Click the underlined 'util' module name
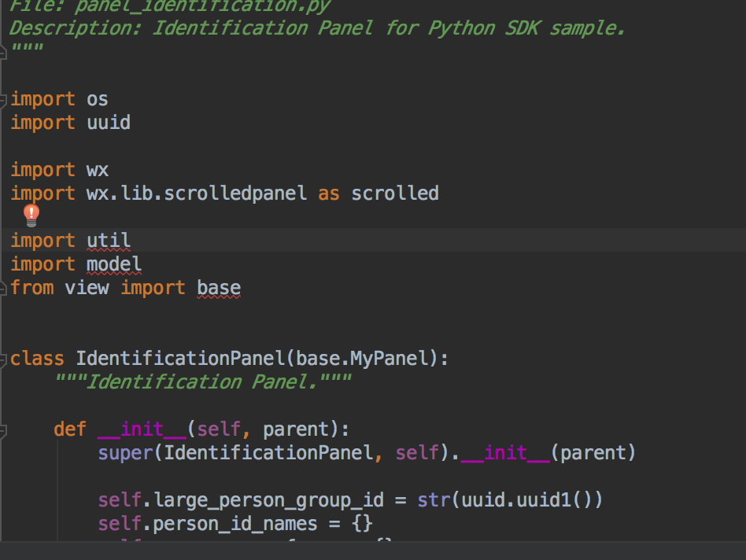The image size is (746, 560). (x=109, y=241)
